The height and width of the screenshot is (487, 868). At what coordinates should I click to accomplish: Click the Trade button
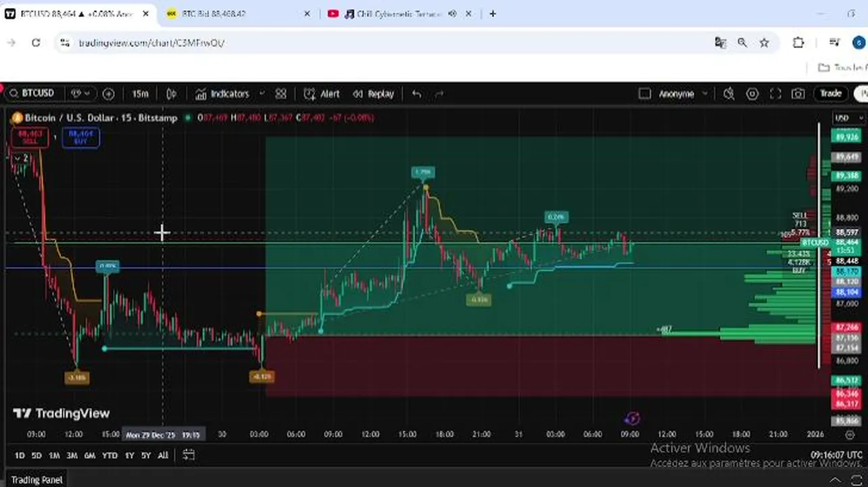pyautogui.click(x=831, y=93)
